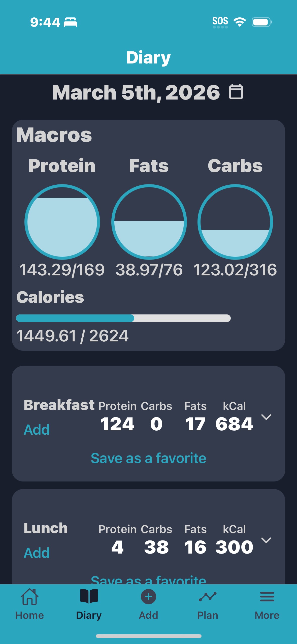The width and height of the screenshot is (297, 644).
Task: Tap the Protein macro circle gauge
Action: pyautogui.click(x=62, y=222)
